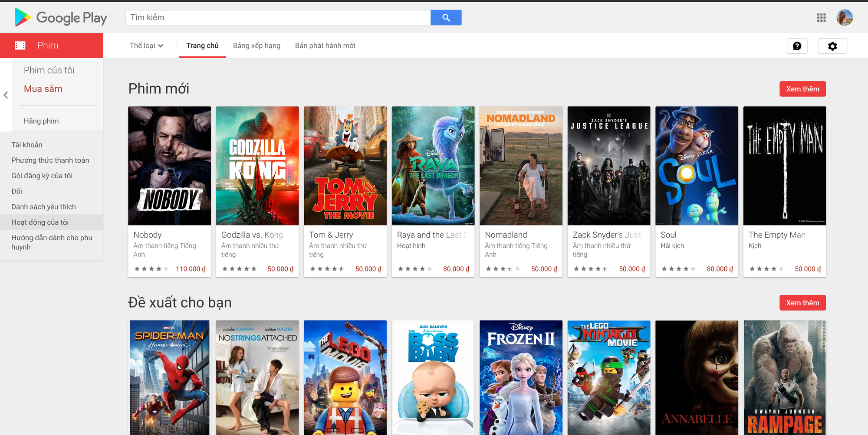The width and height of the screenshot is (868, 435).
Task: Click Xem thêm next to Phim mới
Action: coord(802,89)
